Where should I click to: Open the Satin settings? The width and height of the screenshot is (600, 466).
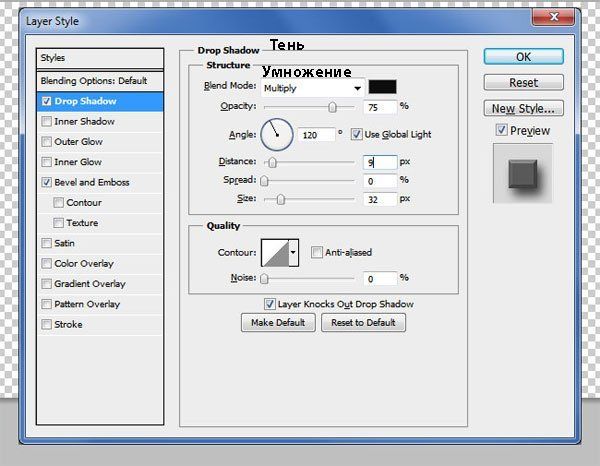[64, 243]
